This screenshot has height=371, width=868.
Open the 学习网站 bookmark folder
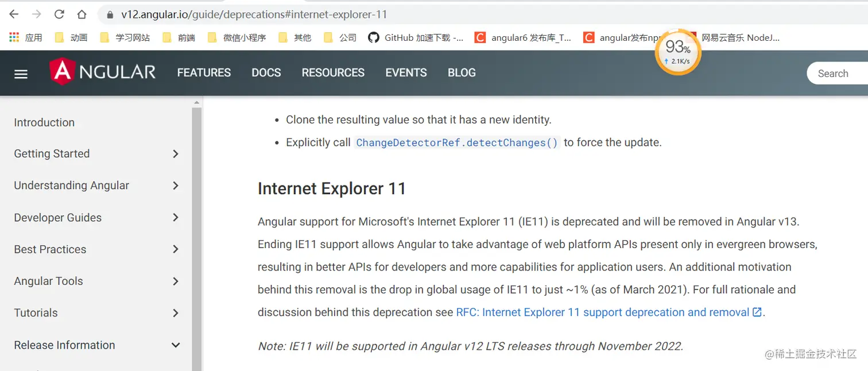[x=125, y=37]
